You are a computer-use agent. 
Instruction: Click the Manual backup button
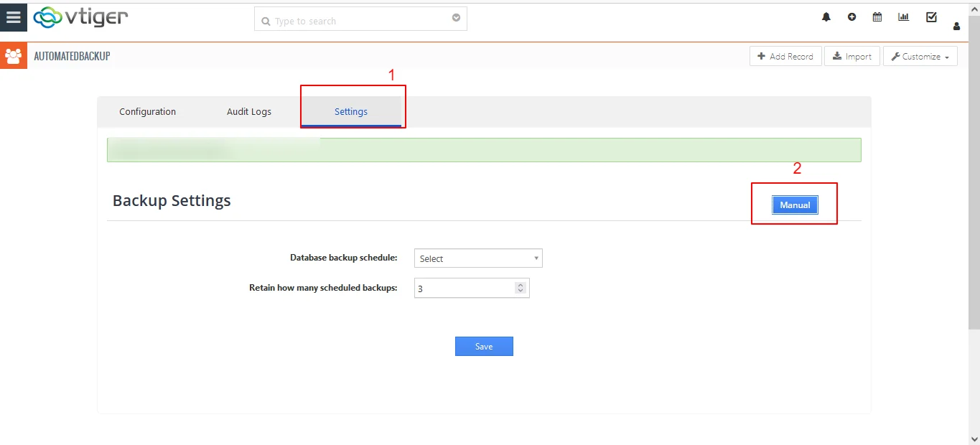pos(795,205)
